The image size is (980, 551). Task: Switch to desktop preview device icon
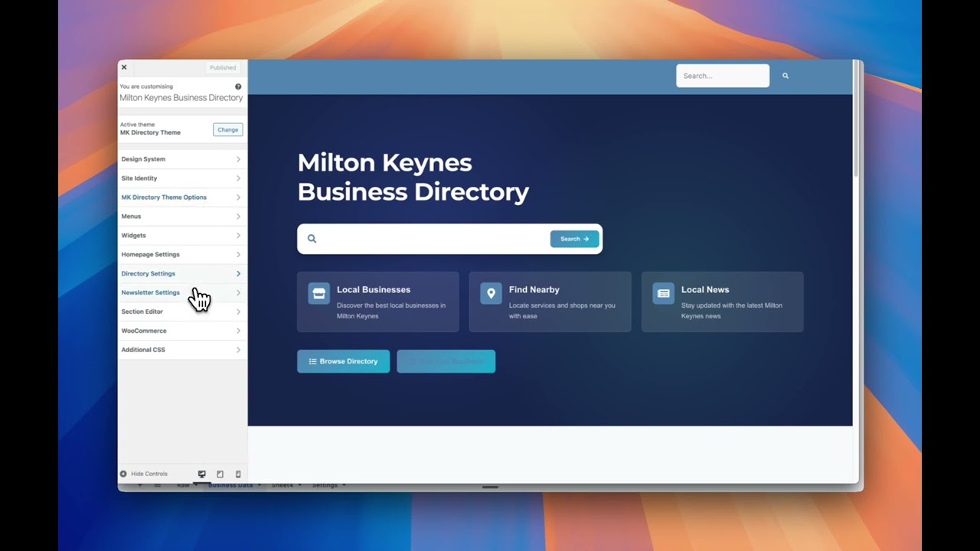click(x=202, y=474)
